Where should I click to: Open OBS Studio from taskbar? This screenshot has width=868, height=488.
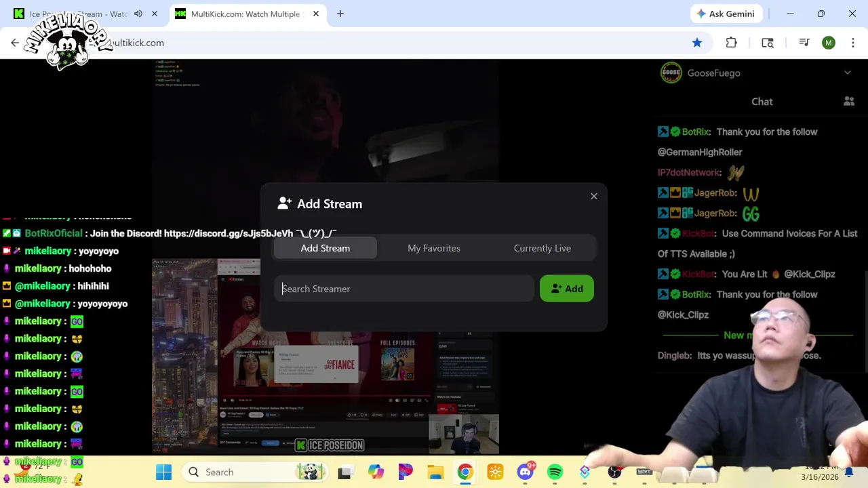point(614,472)
